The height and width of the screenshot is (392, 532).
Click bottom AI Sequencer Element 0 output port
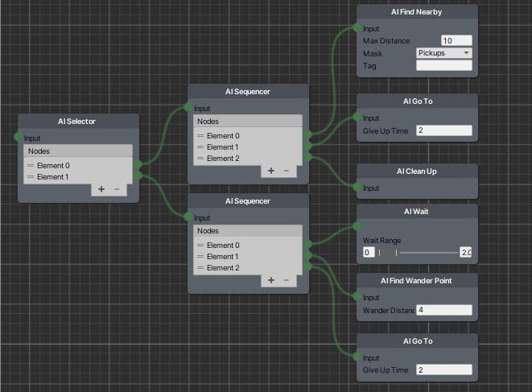[x=307, y=244]
